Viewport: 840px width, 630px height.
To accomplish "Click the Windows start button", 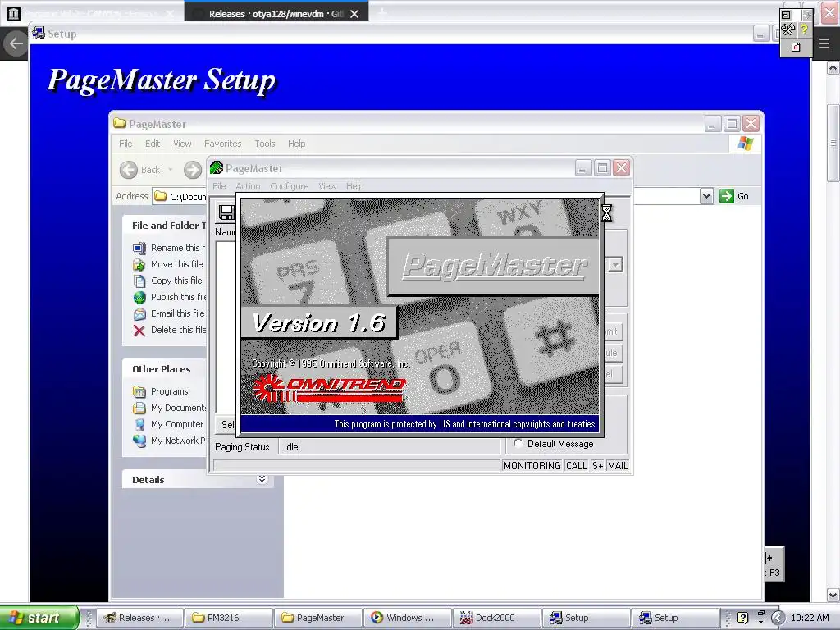I will [x=39, y=618].
